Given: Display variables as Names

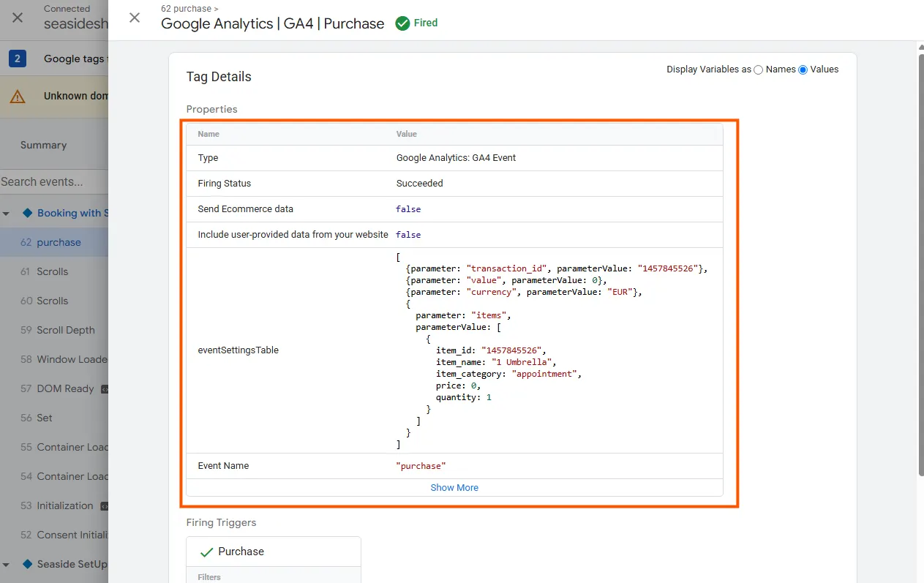Looking at the screenshot, I should pyautogui.click(x=759, y=69).
